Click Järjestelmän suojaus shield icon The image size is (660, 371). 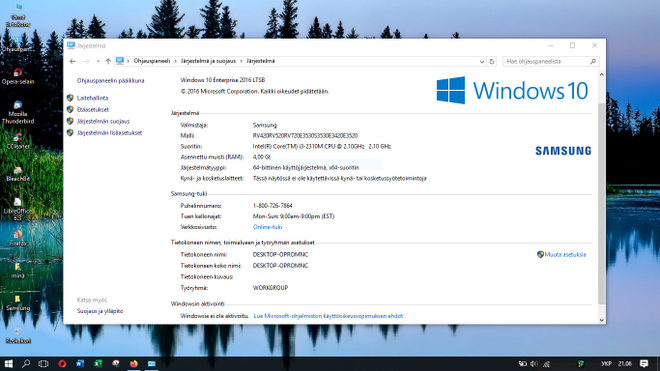click(70, 121)
